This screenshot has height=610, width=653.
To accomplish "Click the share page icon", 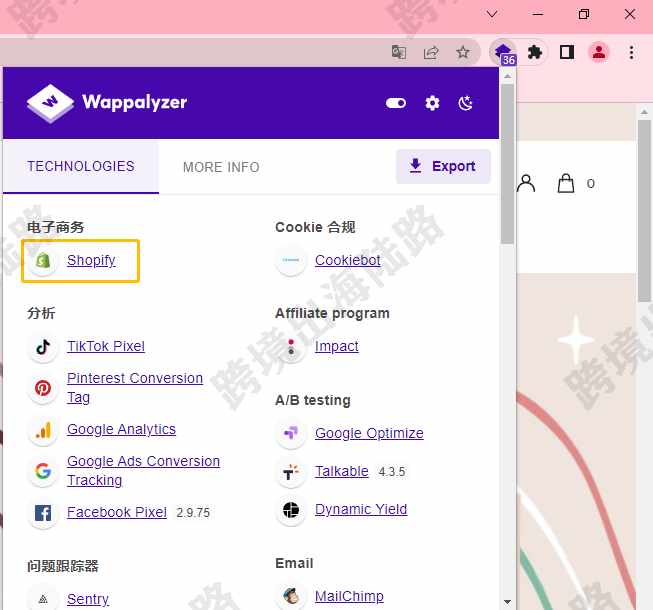I will [x=431, y=52].
